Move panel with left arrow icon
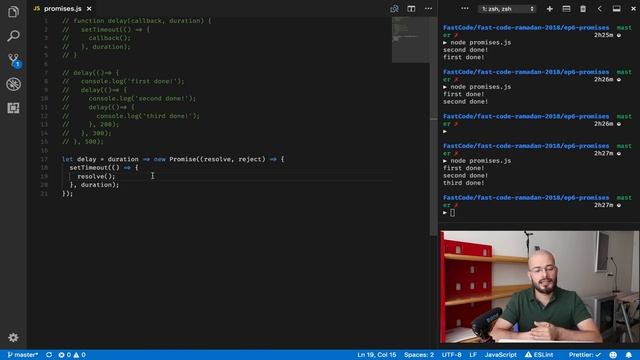The width and height of the screenshot is (640, 360). click(x=600, y=9)
